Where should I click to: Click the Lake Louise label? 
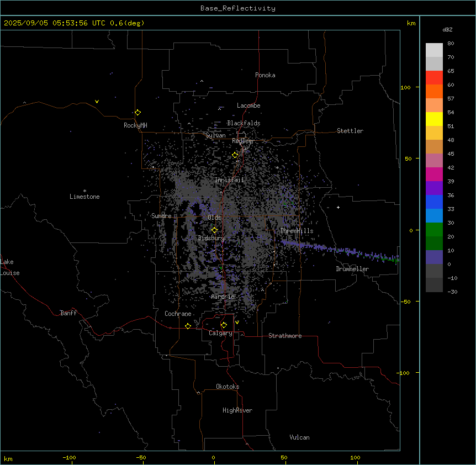click(x=10, y=267)
